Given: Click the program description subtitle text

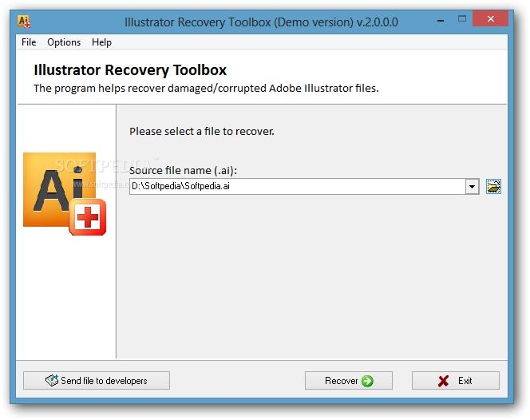Looking at the screenshot, I should click(206, 89).
